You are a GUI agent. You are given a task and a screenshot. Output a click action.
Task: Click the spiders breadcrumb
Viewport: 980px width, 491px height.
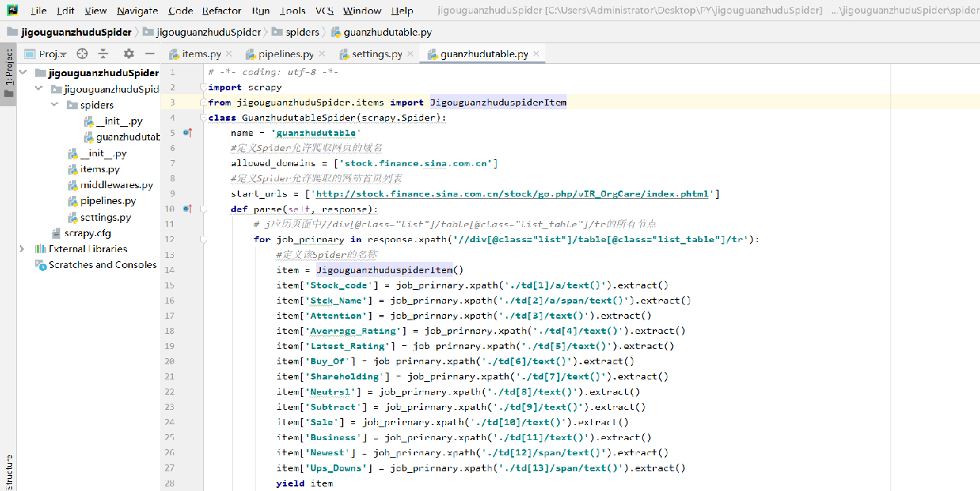point(296,33)
